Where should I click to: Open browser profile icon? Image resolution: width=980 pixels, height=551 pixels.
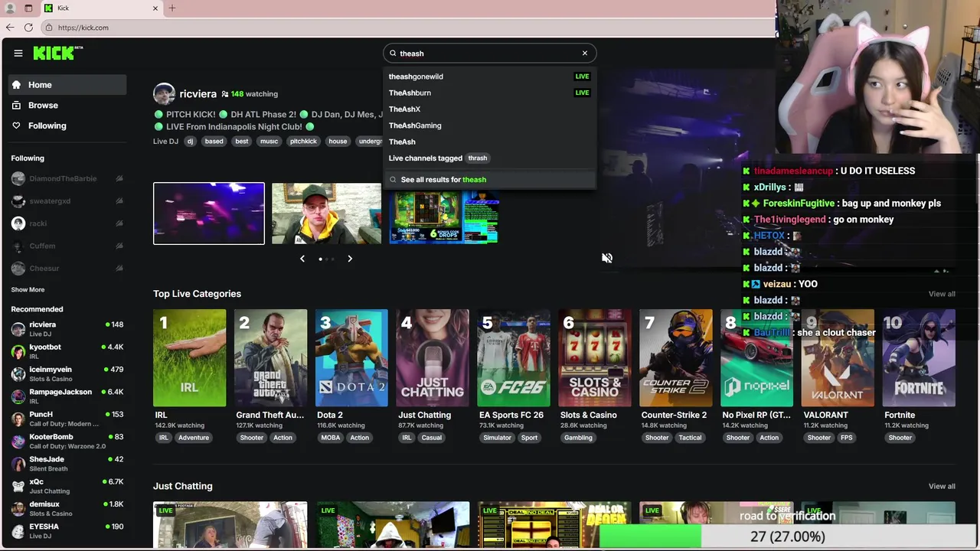point(11,8)
